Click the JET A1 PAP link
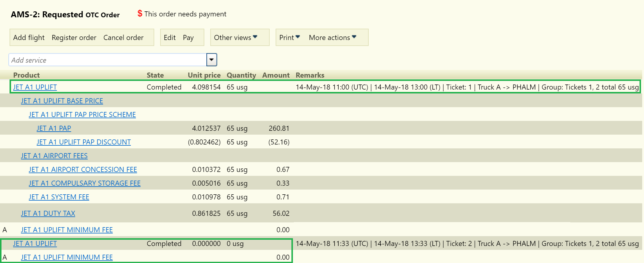Image resolution: width=644 pixels, height=263 pixels. point(54,128)
